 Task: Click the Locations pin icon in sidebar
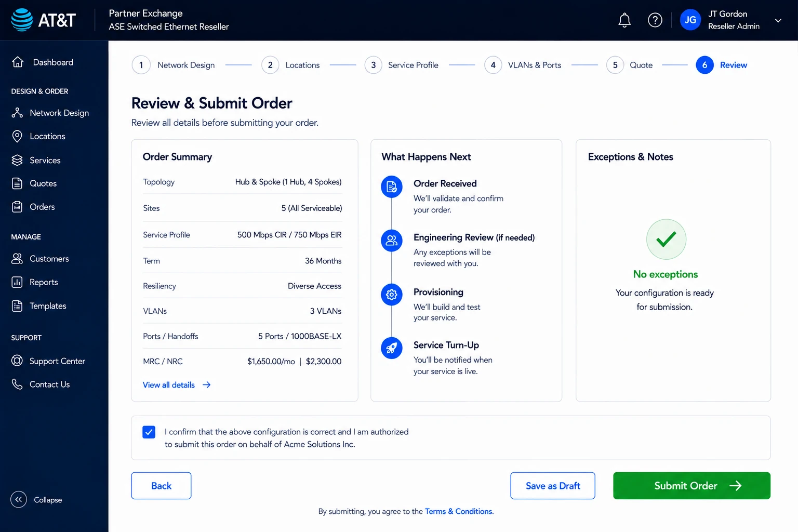click(x=17, y=136)
